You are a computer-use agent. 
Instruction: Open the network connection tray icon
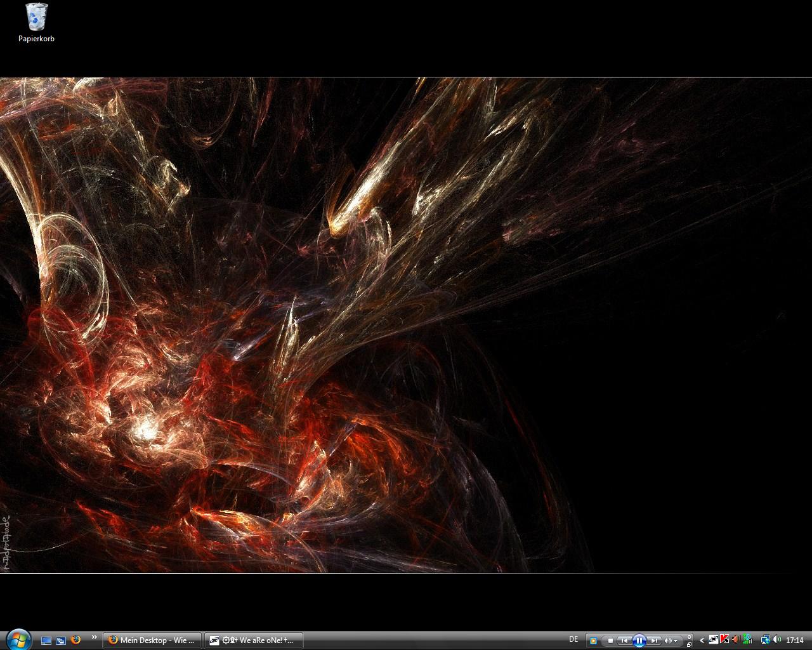[x=765, y=640]
